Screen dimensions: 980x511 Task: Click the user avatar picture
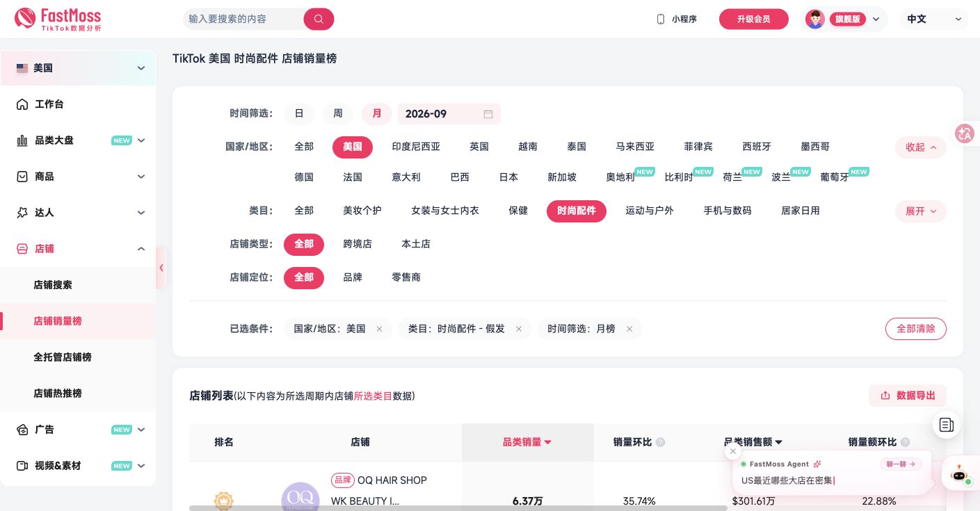tap(815, 19)
